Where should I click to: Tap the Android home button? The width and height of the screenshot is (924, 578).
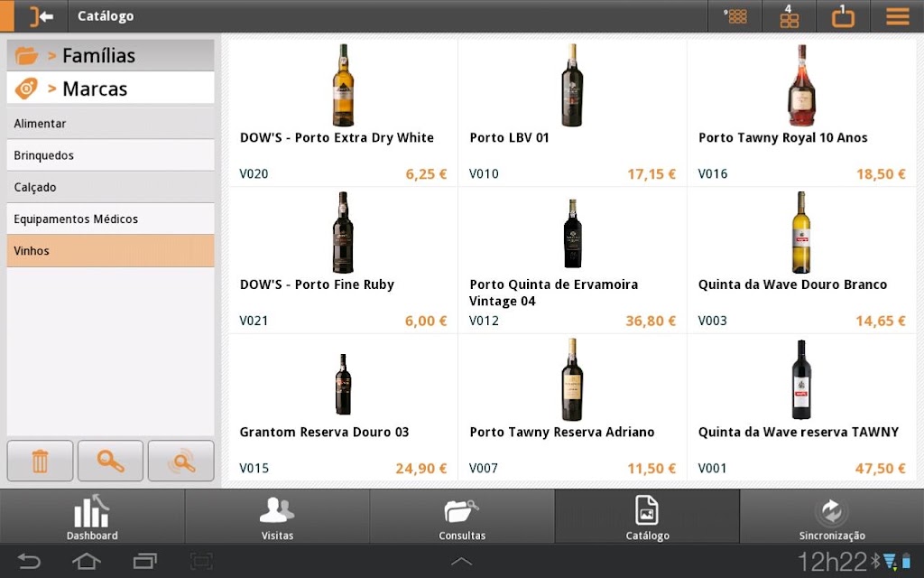[87, 561]
